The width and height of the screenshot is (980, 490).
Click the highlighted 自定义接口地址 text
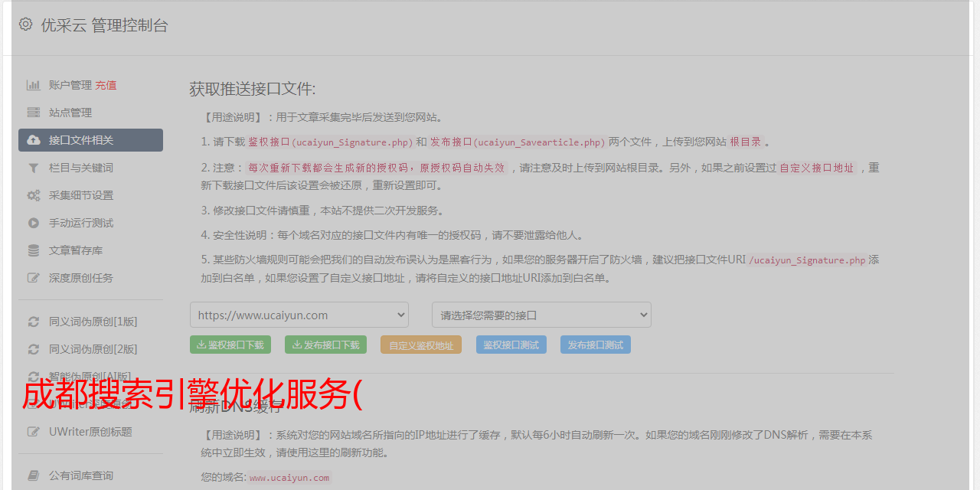(x=817, y=168)
